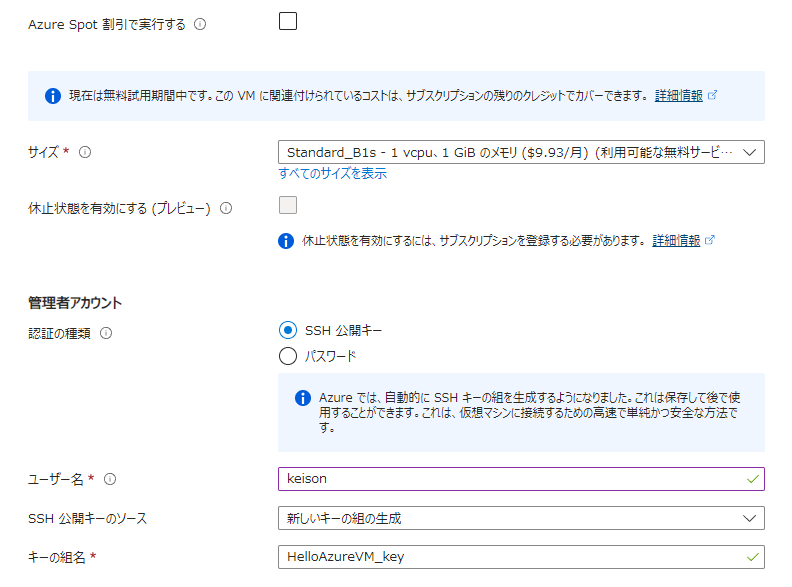The width and height of the screenshot is (792, 587).
Task: Open SSH 公開キーのソース dropdown
Action: (521, 518)
